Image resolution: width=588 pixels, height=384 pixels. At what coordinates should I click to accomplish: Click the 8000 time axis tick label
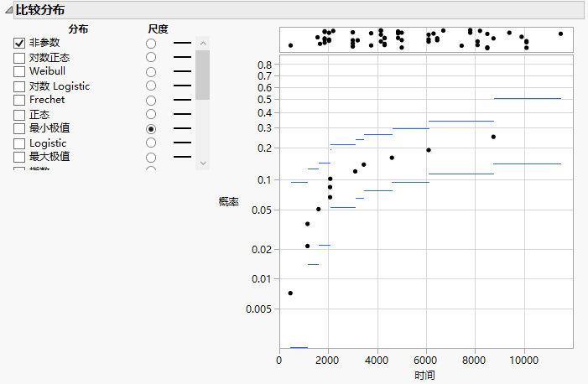pos(474,361)
